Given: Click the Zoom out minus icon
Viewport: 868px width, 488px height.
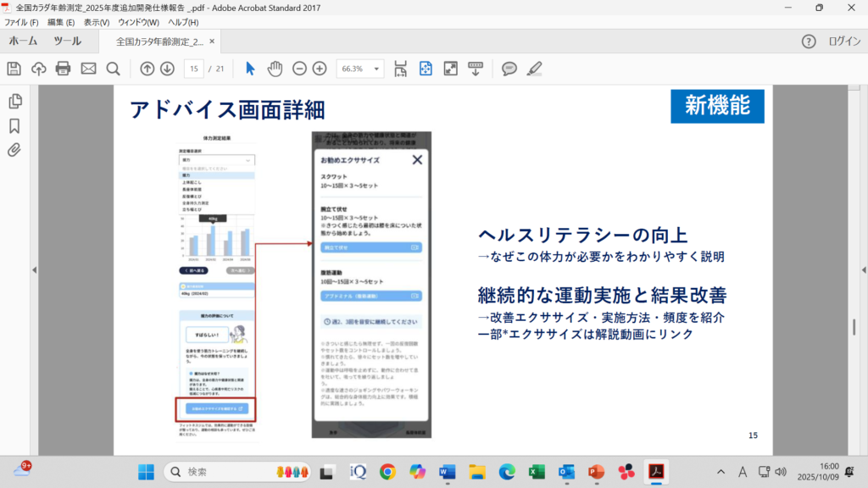Looking at the screenshot, I should click(299, 69).
